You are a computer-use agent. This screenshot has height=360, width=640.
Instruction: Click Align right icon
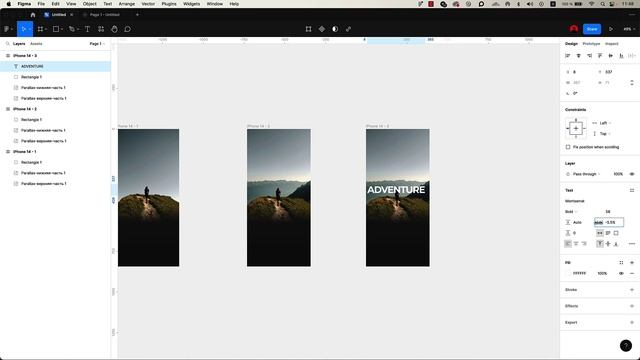tap(589, 56)
